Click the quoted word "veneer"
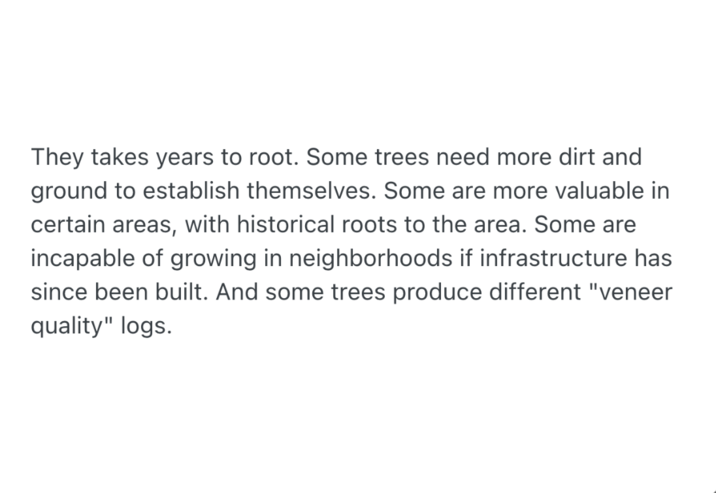Screen dimensions: 716x493 pyautogui.click(x=635, y=292)
